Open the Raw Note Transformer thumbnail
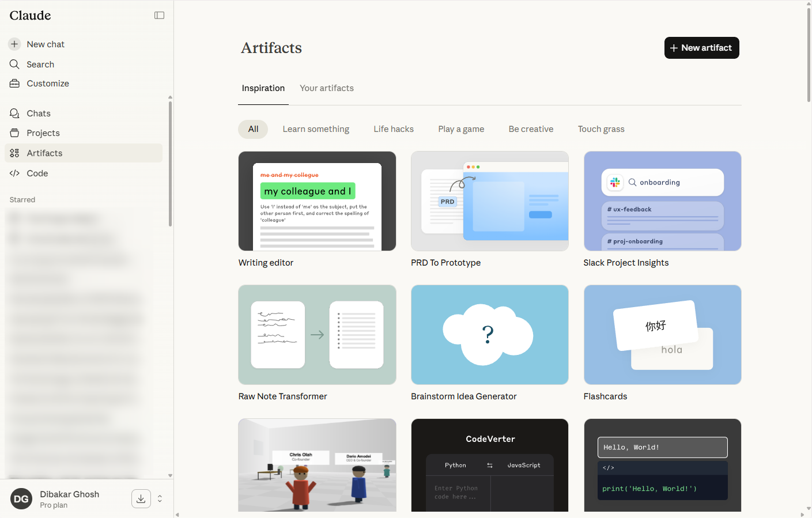This screenshot has height=518, width=812. (x=317, y=335)
